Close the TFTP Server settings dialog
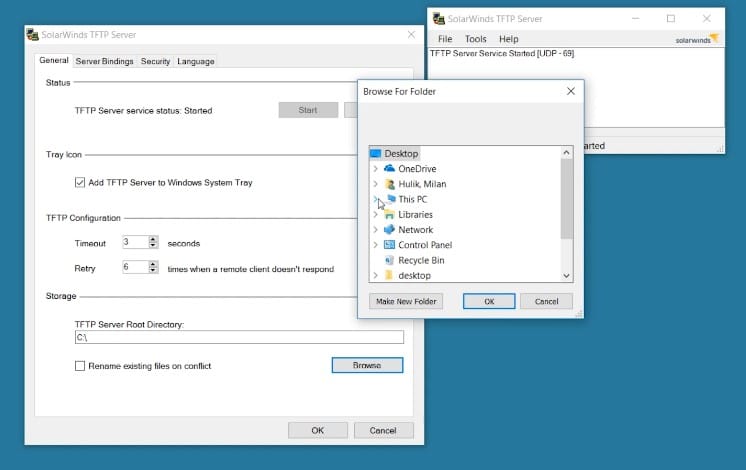746x470 pixels. pos(411,34)
